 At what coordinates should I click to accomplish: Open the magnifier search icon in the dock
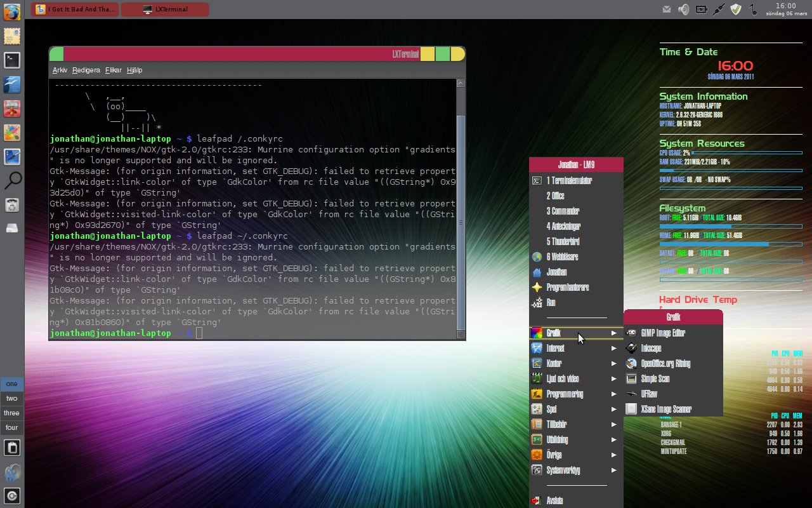[x=12, y=181]
